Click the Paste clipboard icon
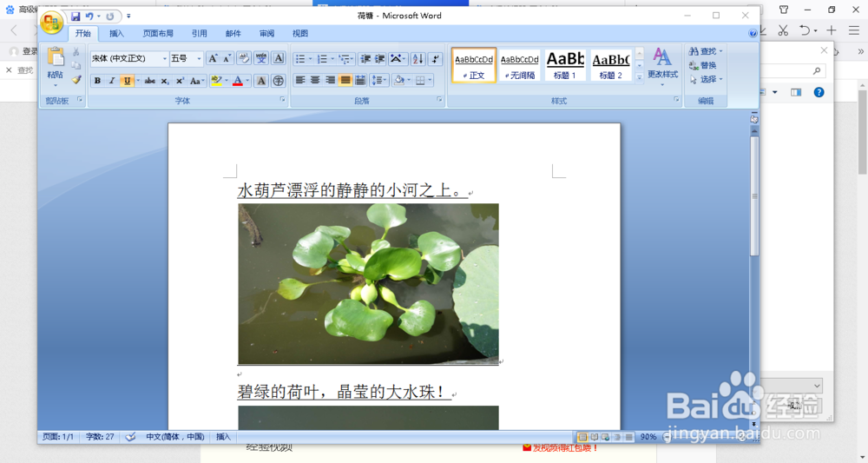Viewport: 868px width, 463px height. point(55,57)
